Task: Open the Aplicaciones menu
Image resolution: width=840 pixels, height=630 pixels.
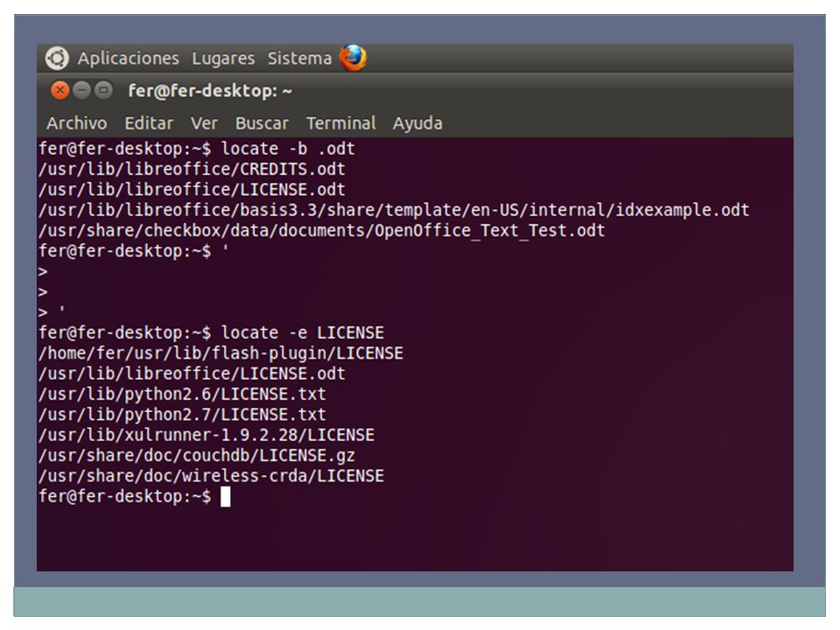Action: pyautogui.click(x=128, y=59)
